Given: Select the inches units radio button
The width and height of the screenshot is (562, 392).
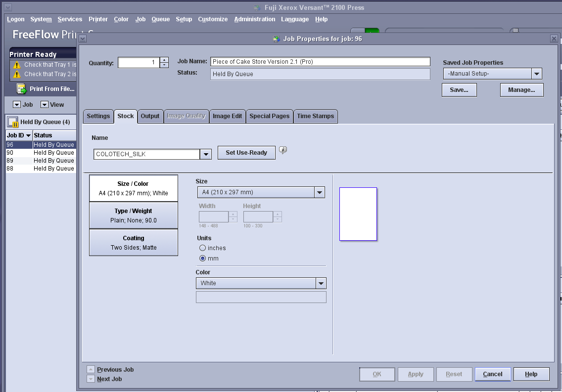Looking at the screenshot, I should [202, 248].
